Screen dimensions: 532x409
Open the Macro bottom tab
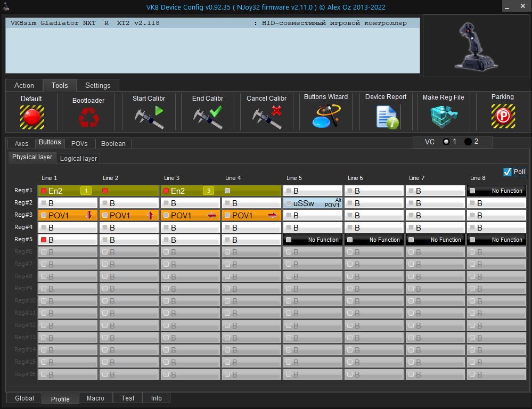95,398
